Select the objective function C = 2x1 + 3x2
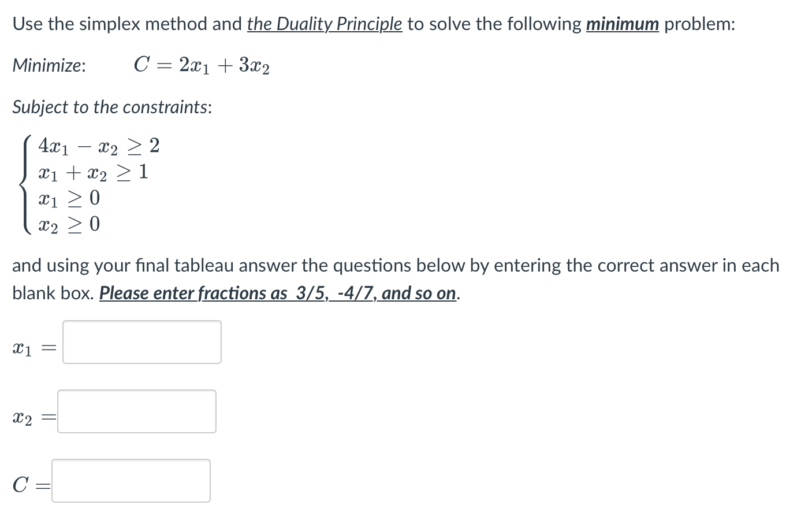This screenshot has height=531, width=812. pos(202,65)
